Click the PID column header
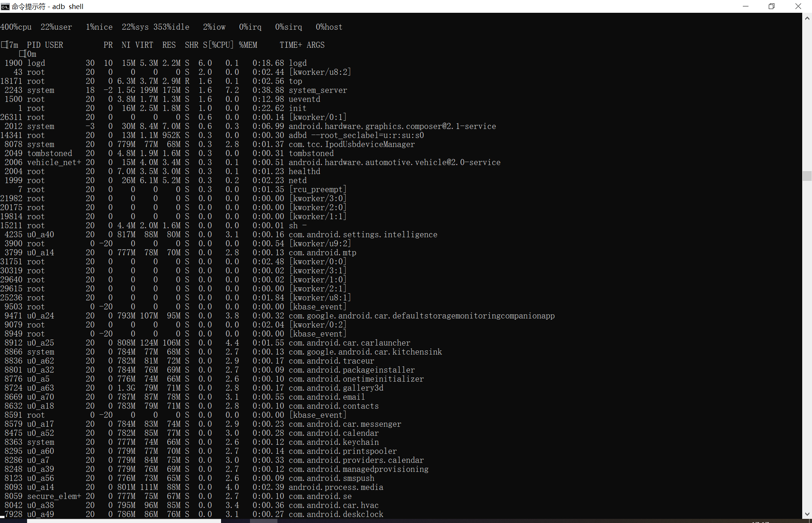Screen dimensions: 812x523 click(x=34, y=45)
